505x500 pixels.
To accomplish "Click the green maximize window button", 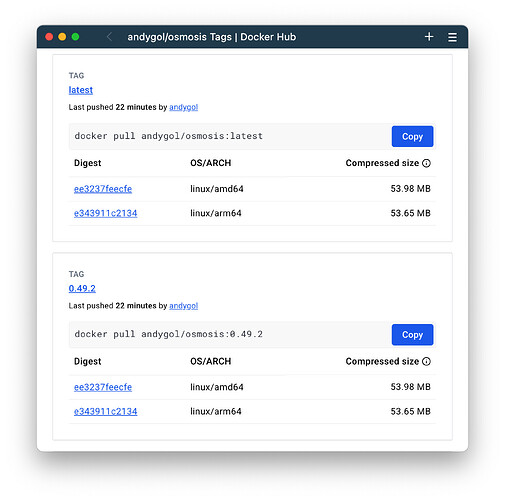I will [76, 37].
